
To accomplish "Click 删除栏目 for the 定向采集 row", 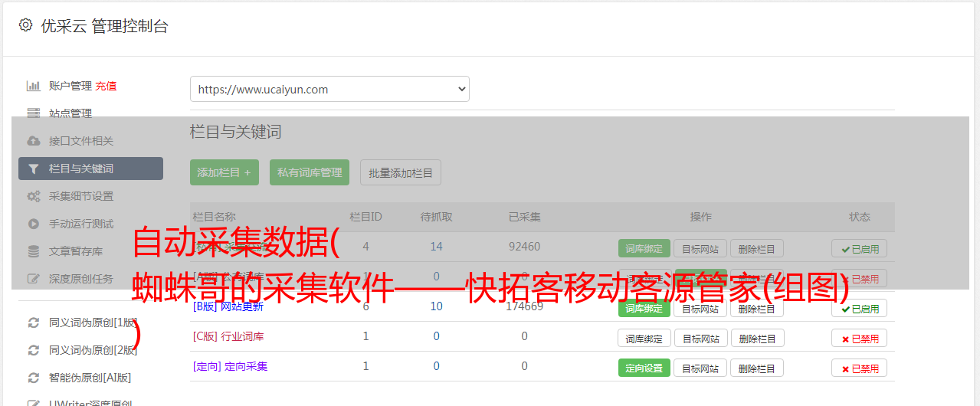I will tap(757, 368).
